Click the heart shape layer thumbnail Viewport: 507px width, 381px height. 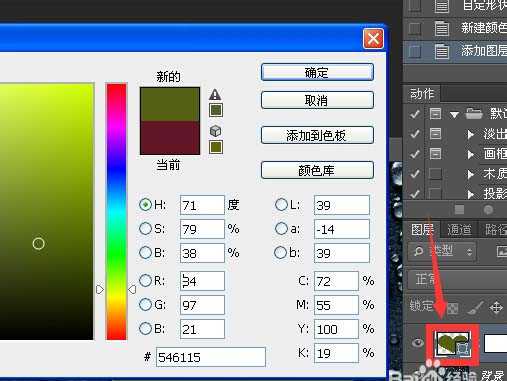[x=453, y=344]
